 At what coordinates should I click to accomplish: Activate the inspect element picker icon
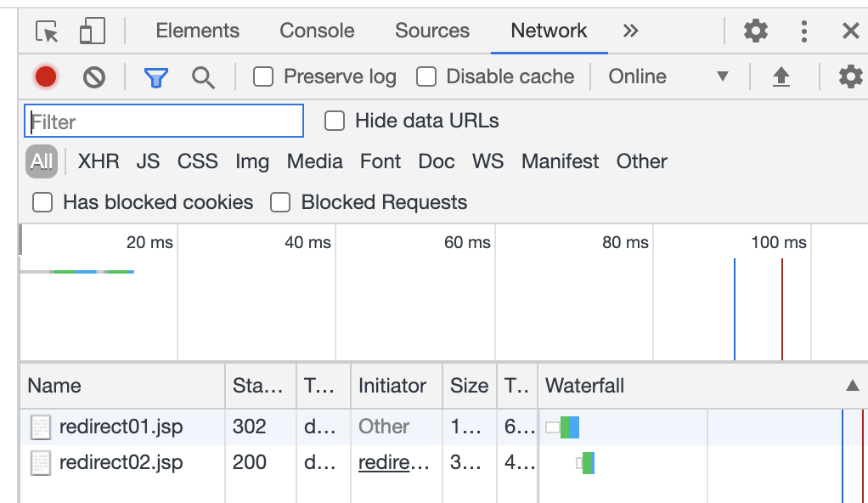[47, 31]
